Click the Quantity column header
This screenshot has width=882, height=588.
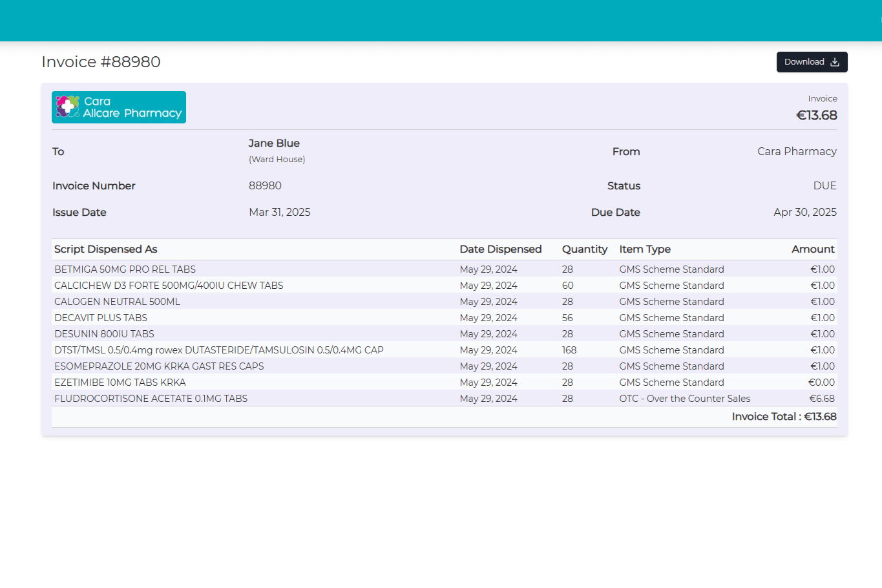(584, 249)
